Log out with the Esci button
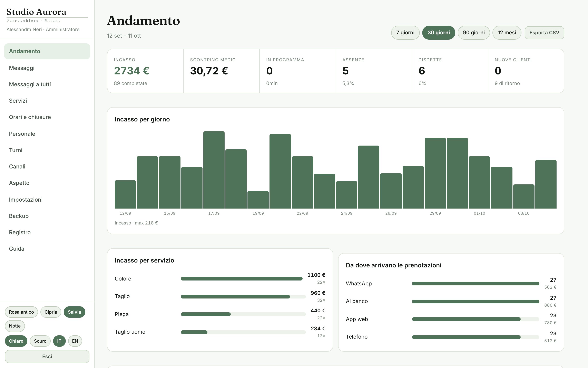 pyautogui.click(x=47, y=357)
